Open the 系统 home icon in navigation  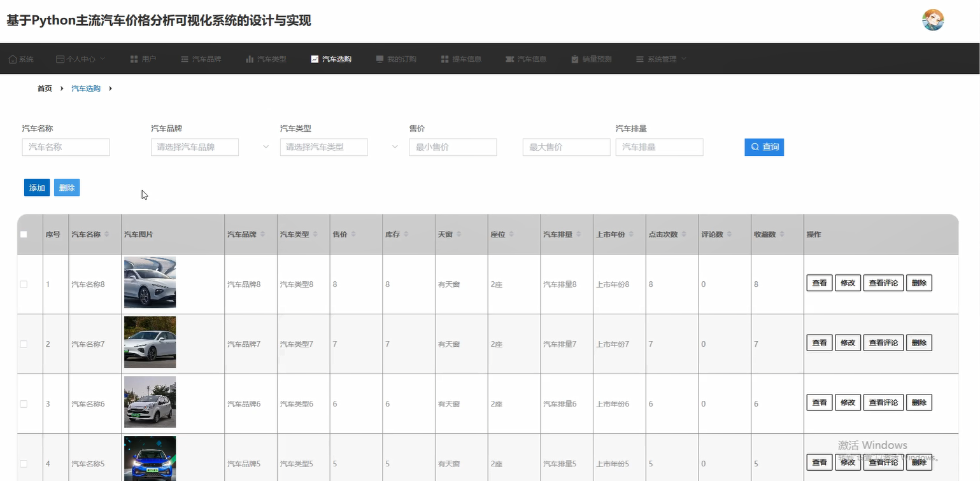tap(13, 59)
